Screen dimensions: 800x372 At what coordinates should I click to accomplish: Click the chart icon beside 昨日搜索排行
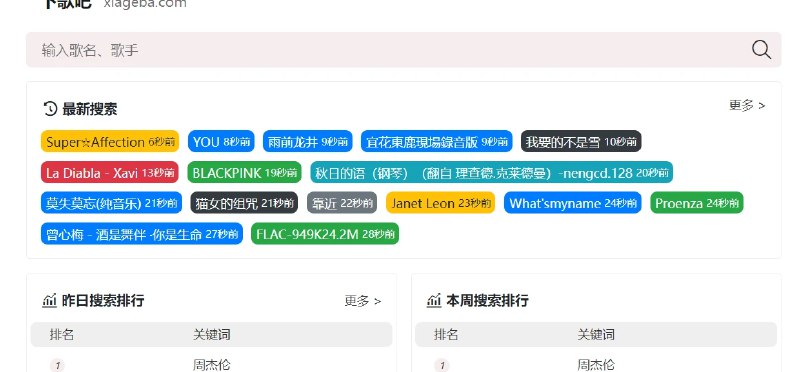click(x=49, y=301)
